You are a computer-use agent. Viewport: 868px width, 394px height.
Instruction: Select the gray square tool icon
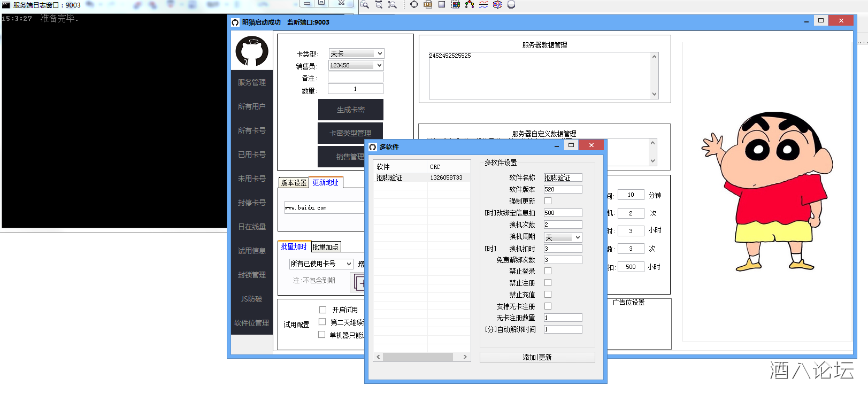click(x=442, y=4)
